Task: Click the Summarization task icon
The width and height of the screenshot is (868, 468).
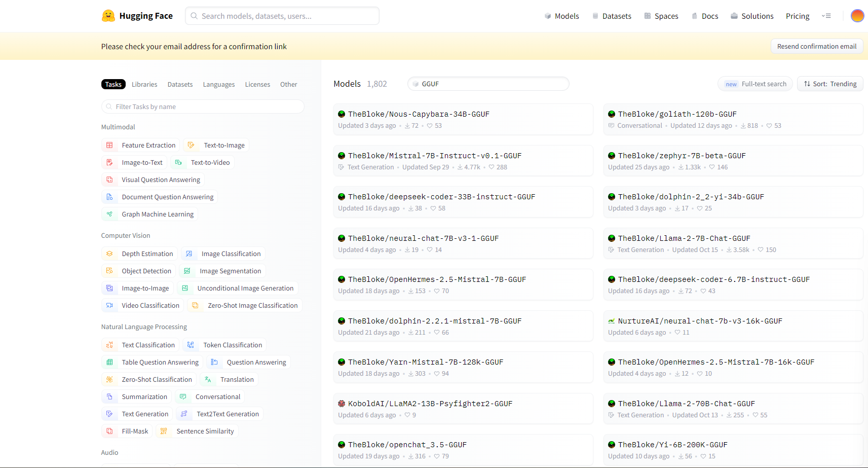Action: [109, 397]
